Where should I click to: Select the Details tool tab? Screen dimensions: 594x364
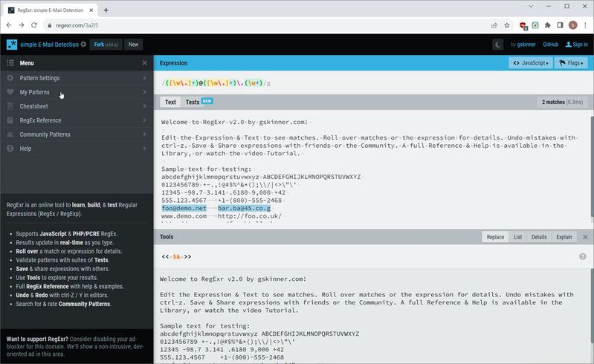tap(539, 237)
